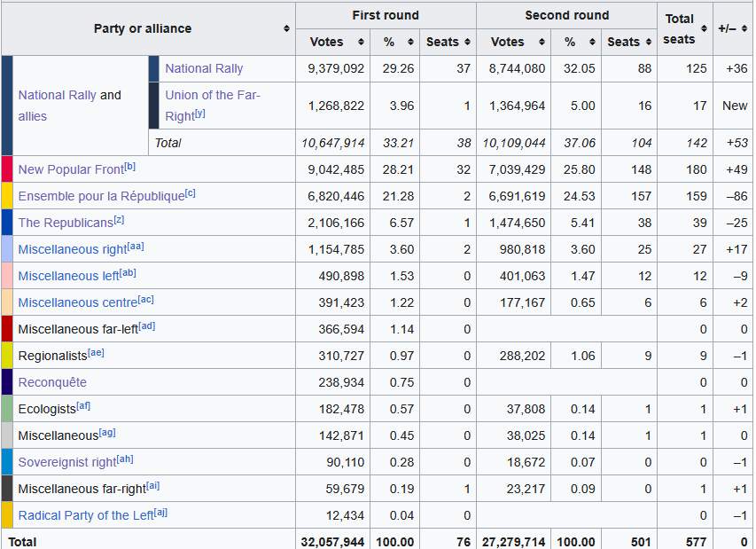The width and height of the screenshot is (756, 549).
Task: Open footnote [z] after The Republicans
Action: [x=119, y=219]
